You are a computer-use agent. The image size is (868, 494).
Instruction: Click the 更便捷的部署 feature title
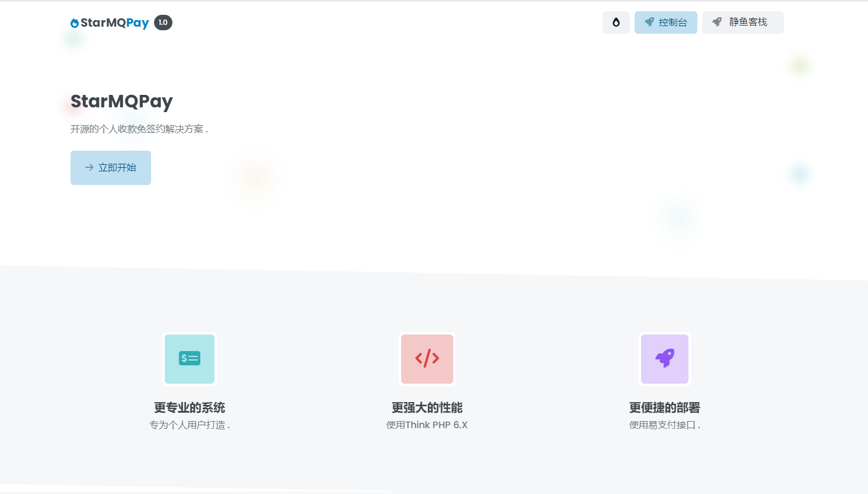(665, 407)
